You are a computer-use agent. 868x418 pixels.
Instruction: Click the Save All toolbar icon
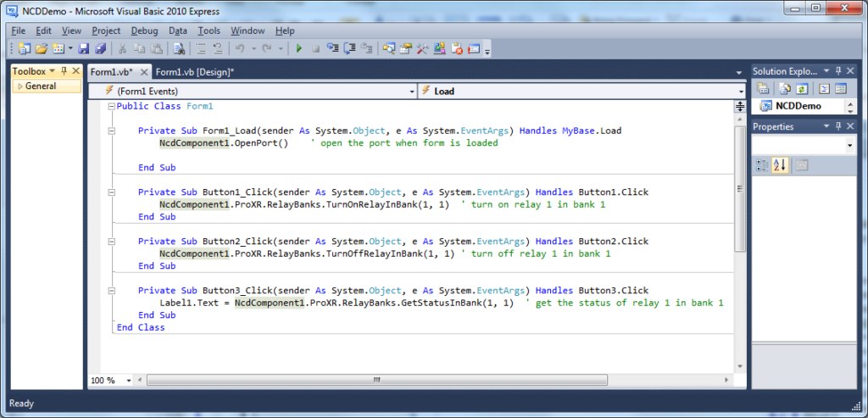click(101, 48)
